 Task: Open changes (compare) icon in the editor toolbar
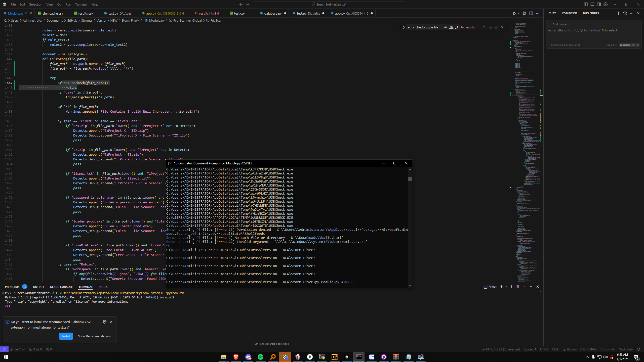525,13
